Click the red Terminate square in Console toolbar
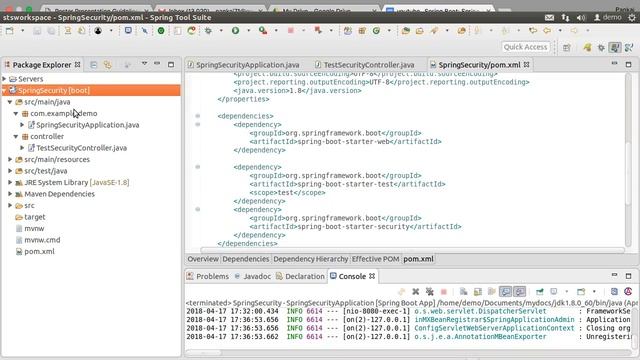Viewport: 640px width, 360px height. [x=444, y=291]
